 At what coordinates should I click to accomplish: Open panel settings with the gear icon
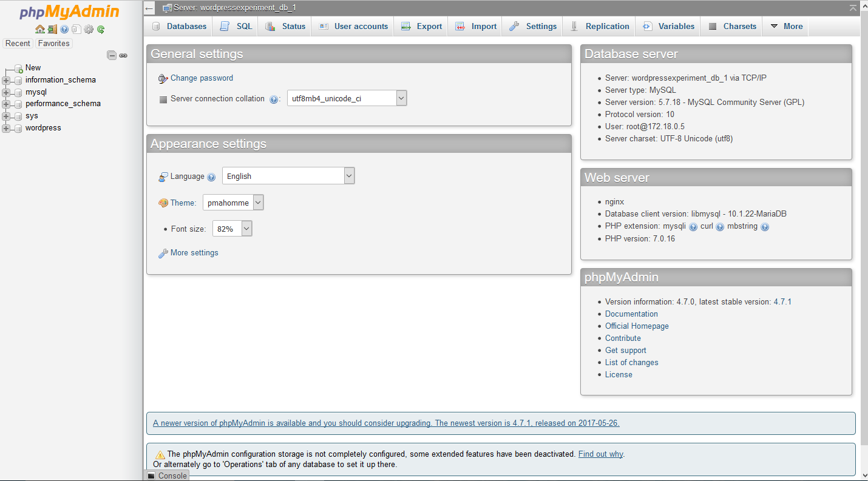click(x=88, y=29)
